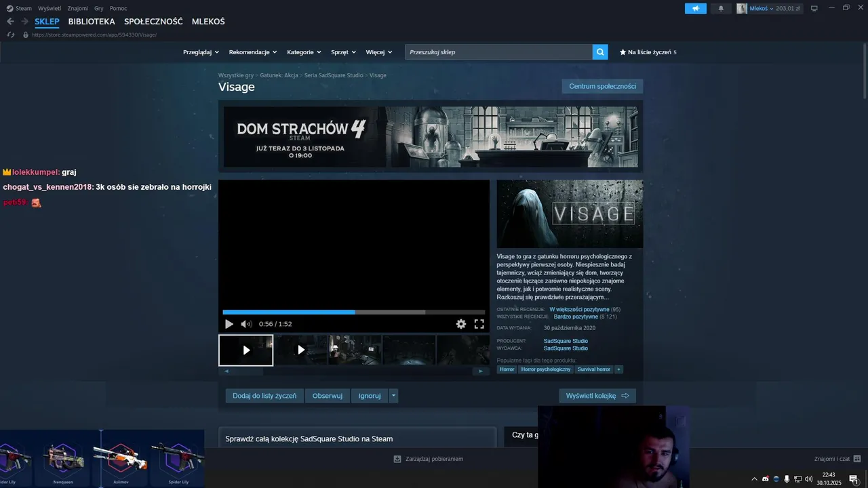Switch to SPOŁECZNOŚĆ tab

coord(153,22)
